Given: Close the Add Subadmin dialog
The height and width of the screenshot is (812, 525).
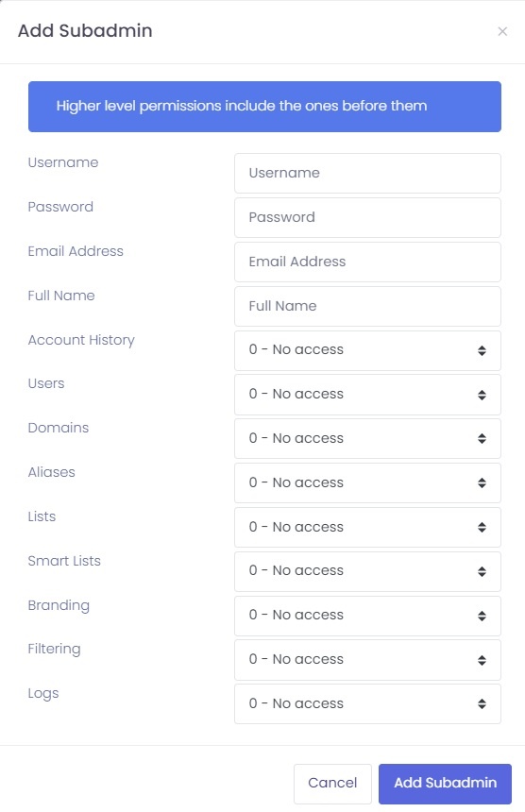Looking at the screenshot, I should click(502, 31).
